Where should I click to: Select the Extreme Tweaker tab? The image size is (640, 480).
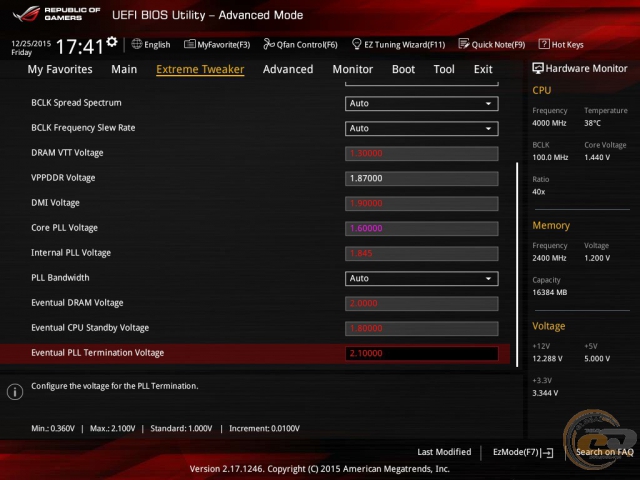tap(200, 69)
